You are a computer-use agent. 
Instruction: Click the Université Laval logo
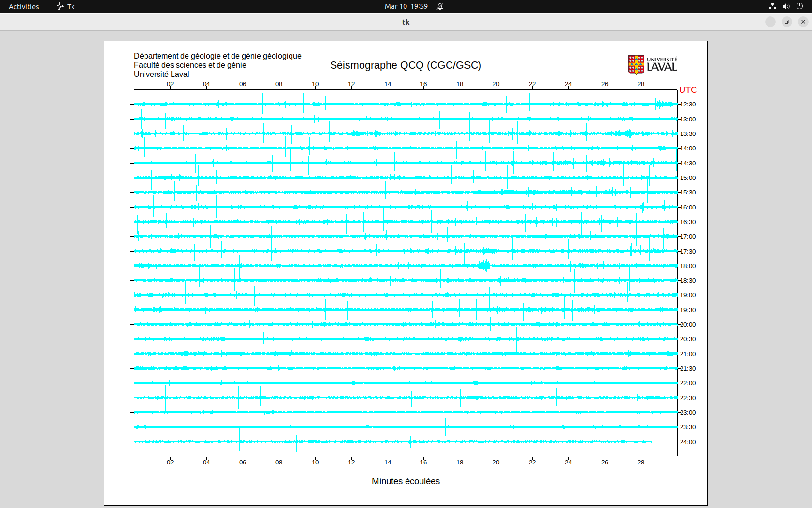tap(652, 65)
